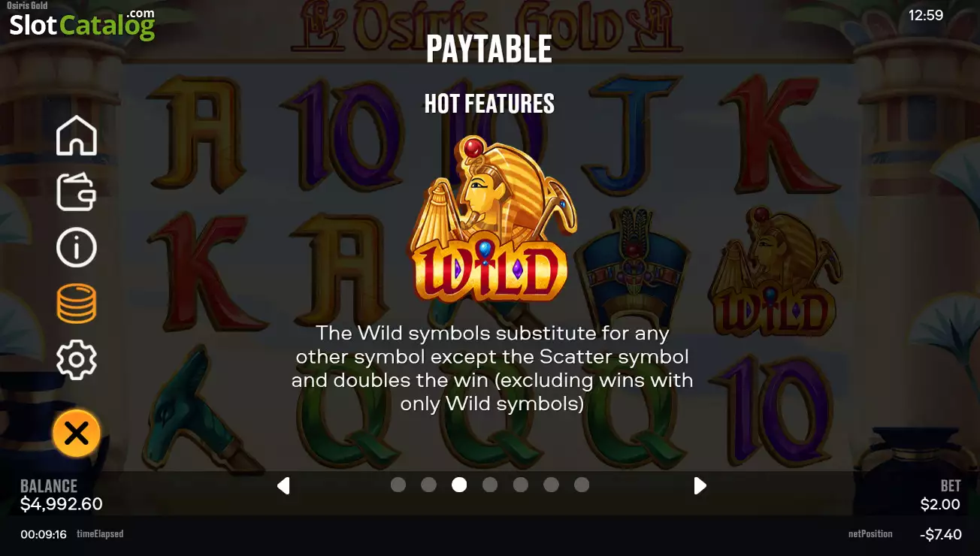The width and height of the screenshot is (980, 556).
Task: Close the menu with orange X button
Action: coord(76,434)
